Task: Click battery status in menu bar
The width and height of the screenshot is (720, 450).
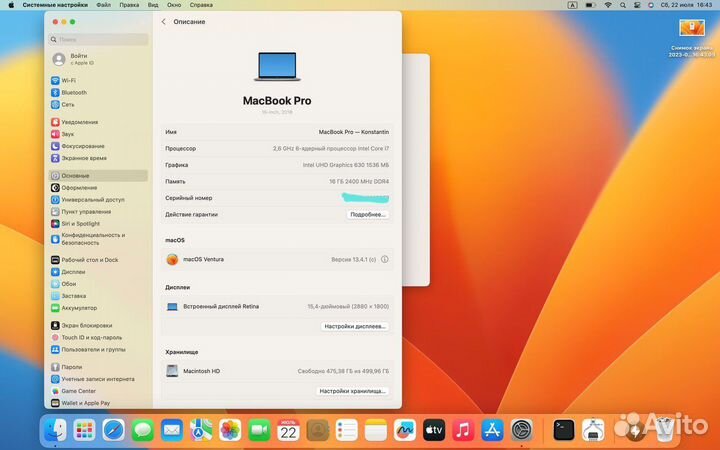Action: (591, 5)
